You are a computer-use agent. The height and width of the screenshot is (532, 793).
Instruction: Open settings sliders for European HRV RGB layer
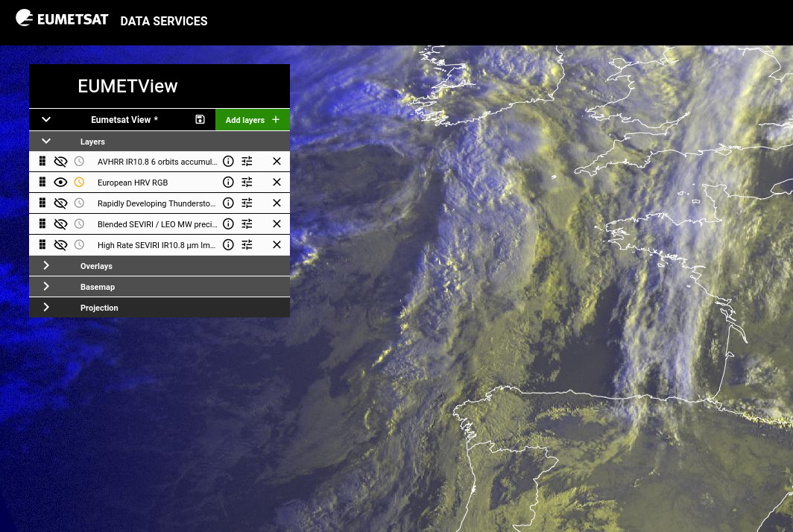pos(247,182)
